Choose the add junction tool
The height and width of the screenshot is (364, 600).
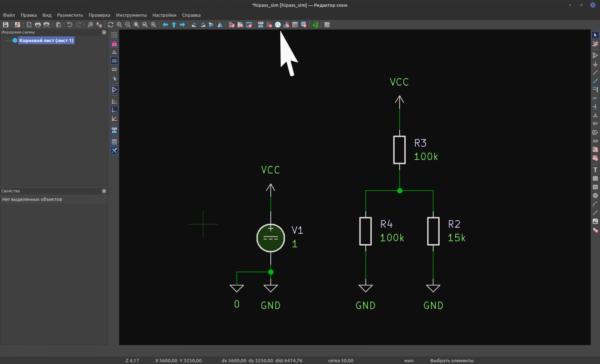click(x=595, y=107)
